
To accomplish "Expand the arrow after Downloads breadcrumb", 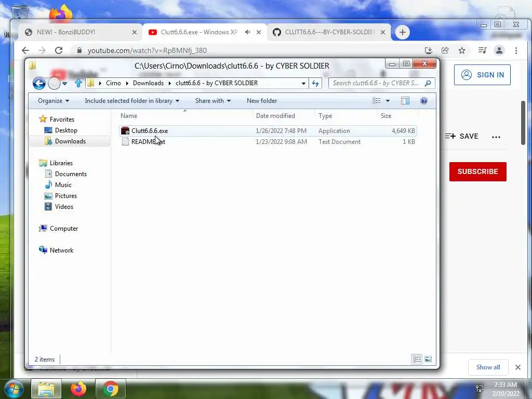I will pos(170,83).
